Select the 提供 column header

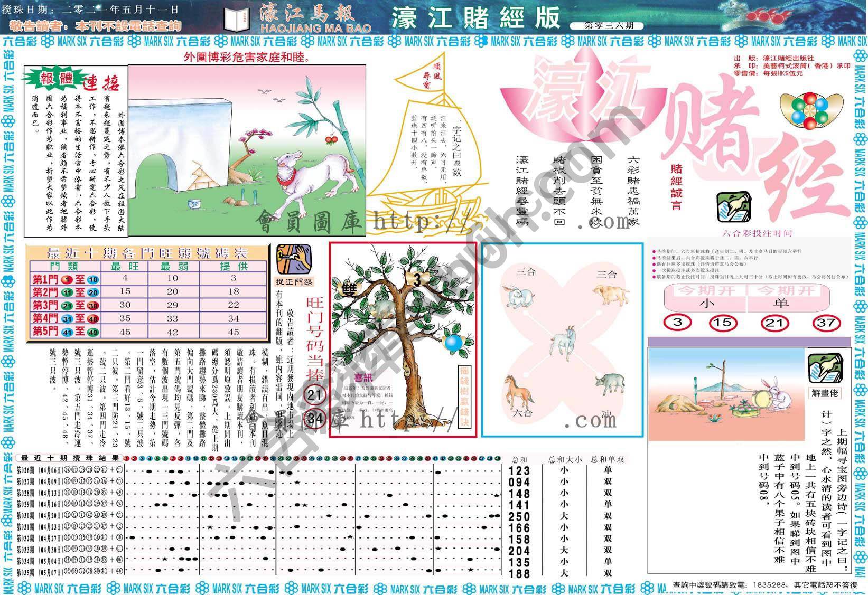click(234, 267)
